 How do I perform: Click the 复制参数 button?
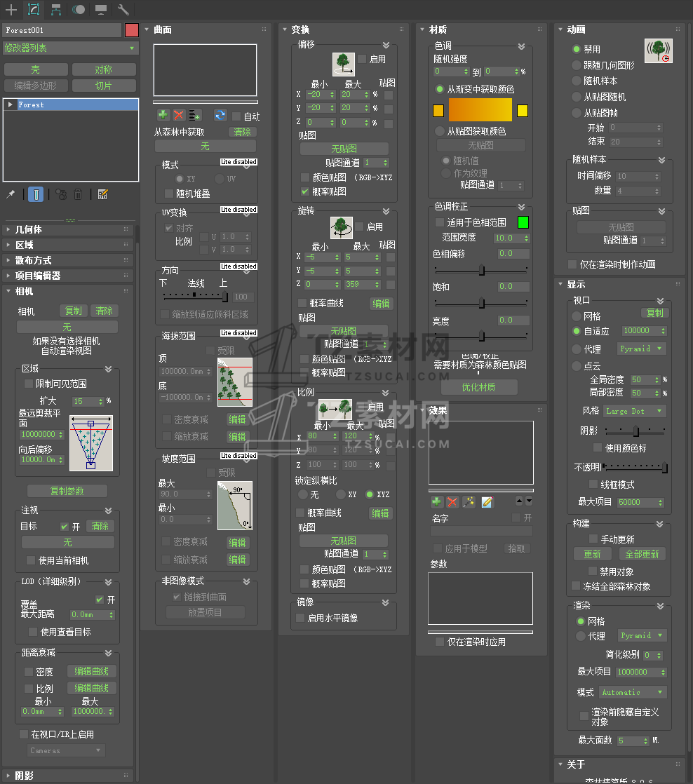click(x=67, y=491)
